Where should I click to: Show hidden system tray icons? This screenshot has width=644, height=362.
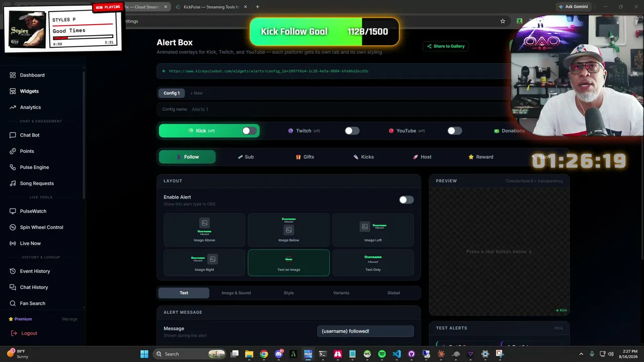point(581,354)
